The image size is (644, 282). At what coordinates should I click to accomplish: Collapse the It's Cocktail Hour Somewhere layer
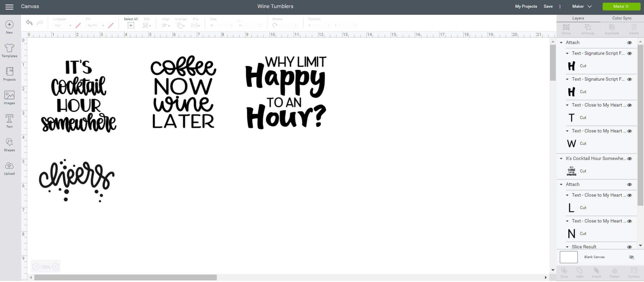[x=561, y=159]
